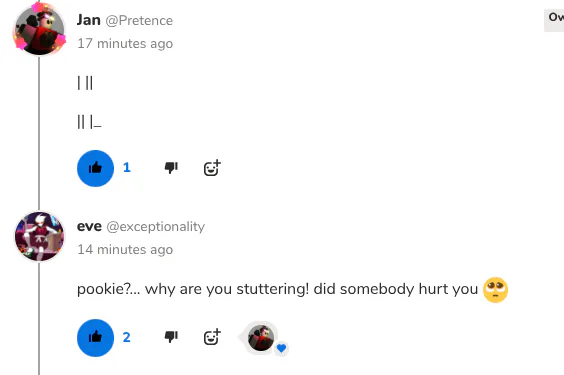Click the Jan display name
This screenshot has height=375, width=564.
[88, 20]
